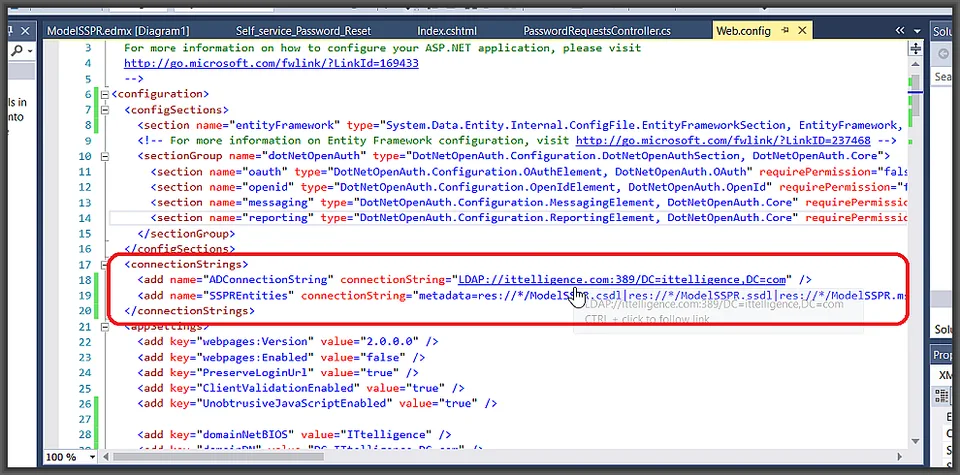The width and height of the screenshot is (960, 475).
Task: Follow the LDAP://ittelligence.com:389 connection string link
Action: [621, 279]
